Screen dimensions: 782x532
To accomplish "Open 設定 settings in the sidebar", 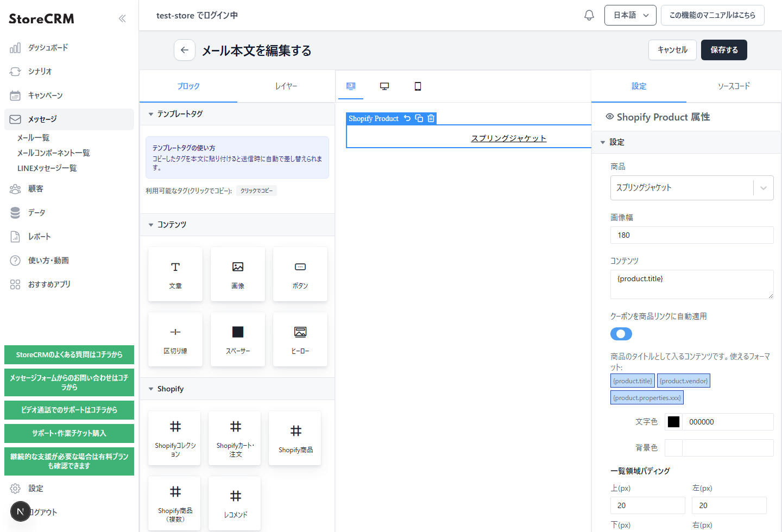I will pos(69,489).
